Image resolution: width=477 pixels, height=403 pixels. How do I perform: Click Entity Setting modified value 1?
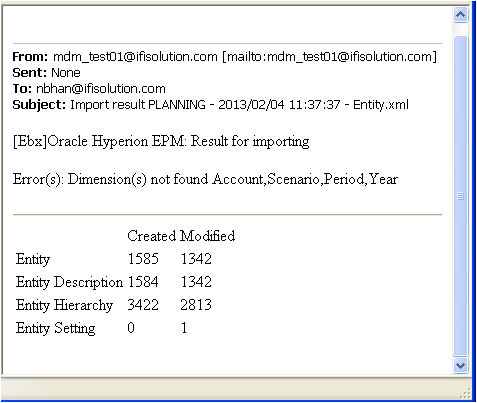coord(184,328)
